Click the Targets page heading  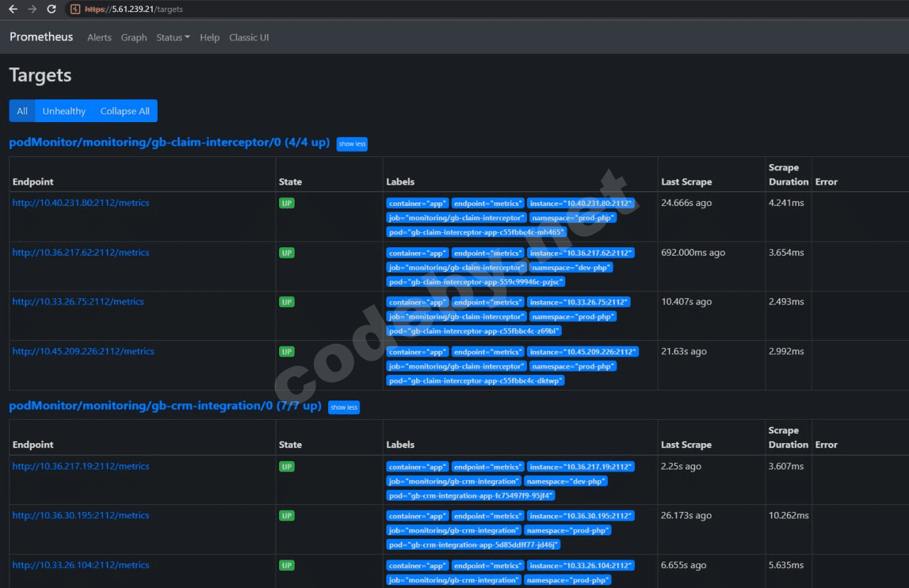(40, 75)
